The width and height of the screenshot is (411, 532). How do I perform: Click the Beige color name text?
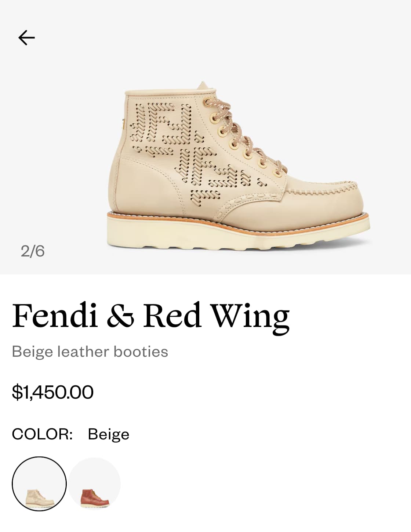(109, 434)
